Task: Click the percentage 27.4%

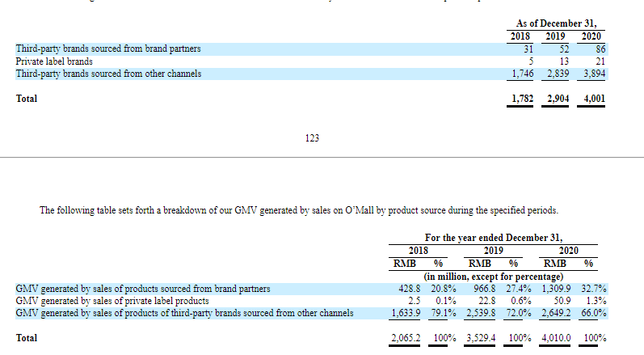Action: pos(519,289)
